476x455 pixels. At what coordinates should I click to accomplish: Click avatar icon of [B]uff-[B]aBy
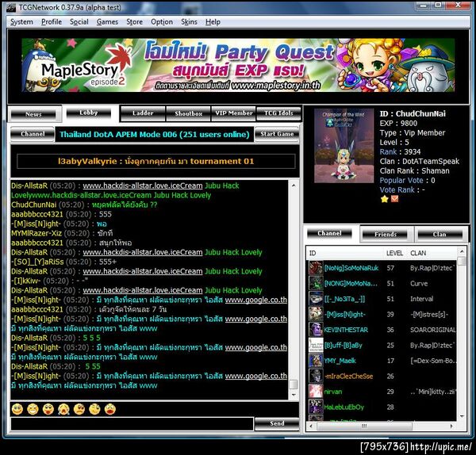(316, 345)
